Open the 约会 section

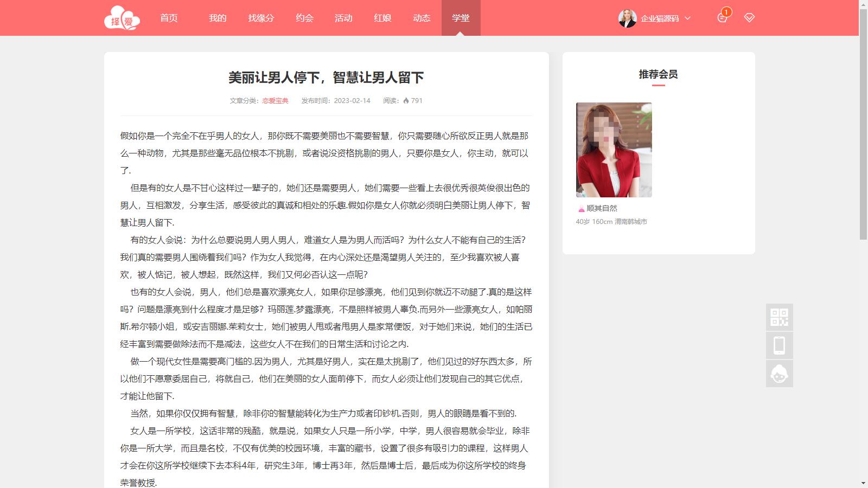304,18
